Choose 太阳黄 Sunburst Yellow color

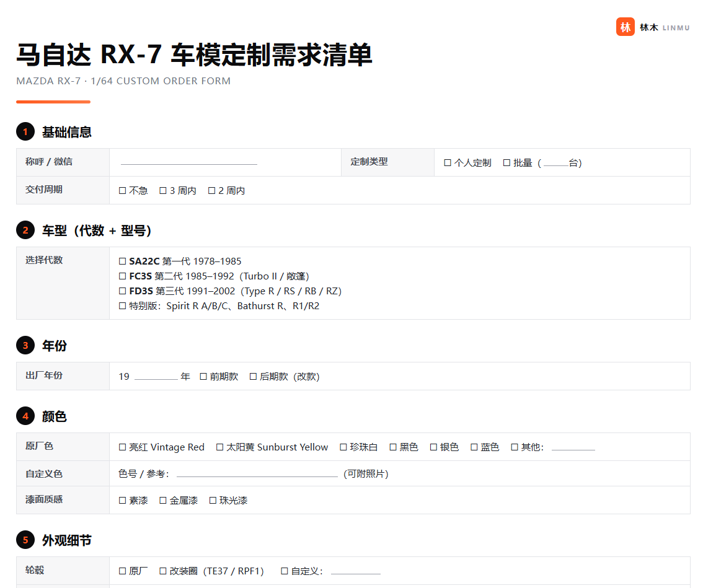tap(219, 447)
